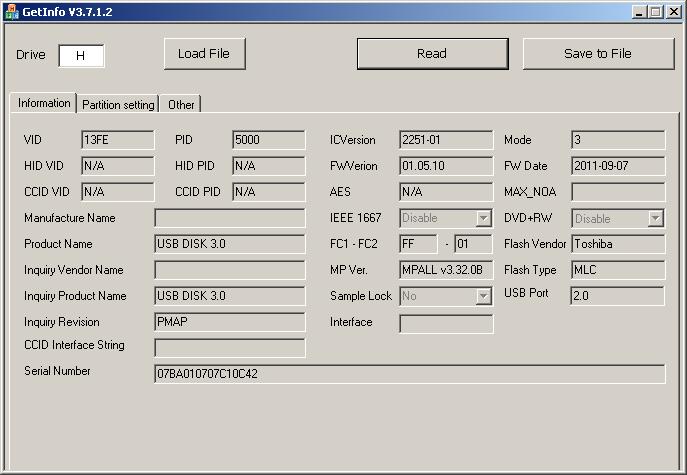687x475 pixels.
Task: Click the Serial Number field
Action: [x=410, y=374]
